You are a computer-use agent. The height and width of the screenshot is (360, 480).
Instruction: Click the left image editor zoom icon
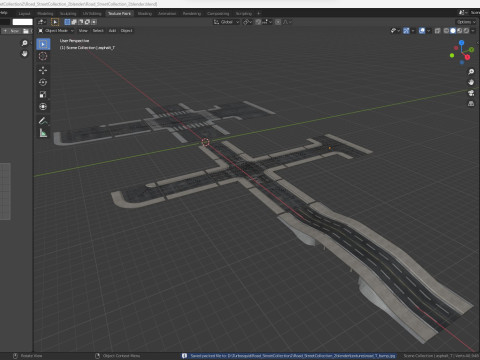[x=24, y=43]
